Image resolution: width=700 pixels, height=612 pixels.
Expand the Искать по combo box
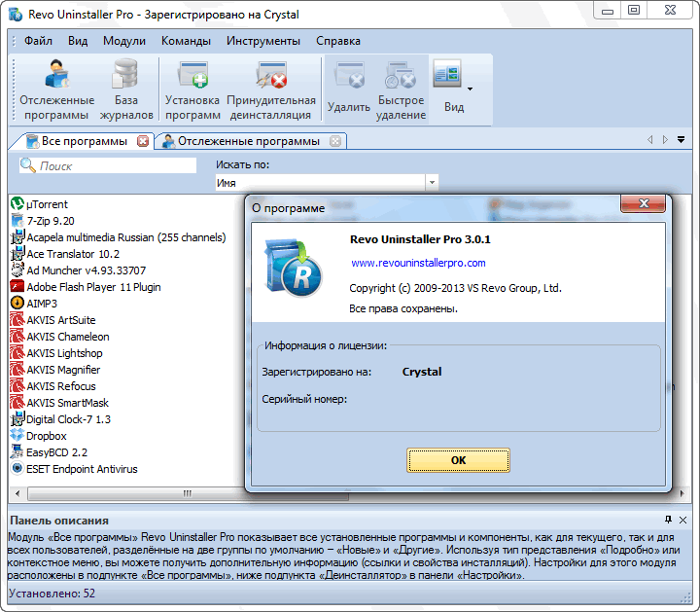point(432,182)
